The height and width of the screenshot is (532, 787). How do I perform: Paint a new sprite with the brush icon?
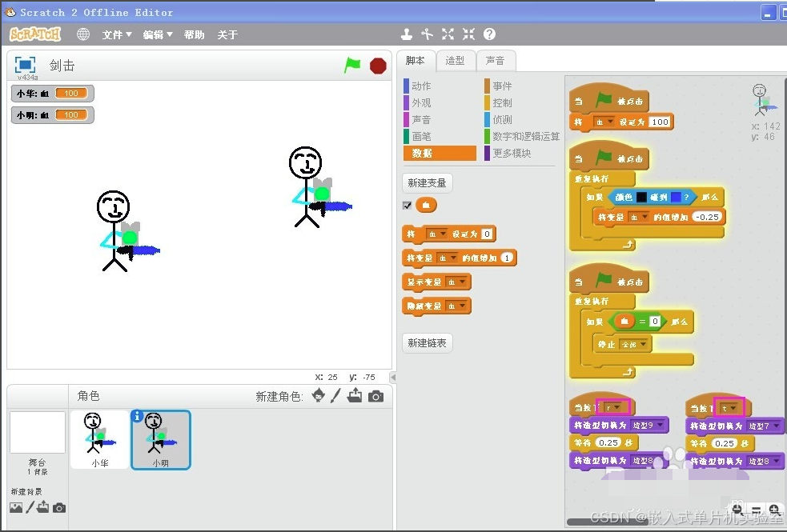[335, 396]
